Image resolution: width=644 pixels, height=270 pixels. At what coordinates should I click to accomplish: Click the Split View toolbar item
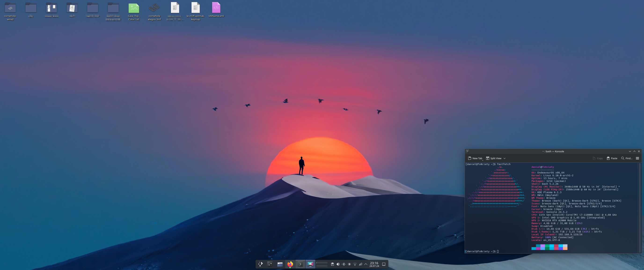coord(494,158)
